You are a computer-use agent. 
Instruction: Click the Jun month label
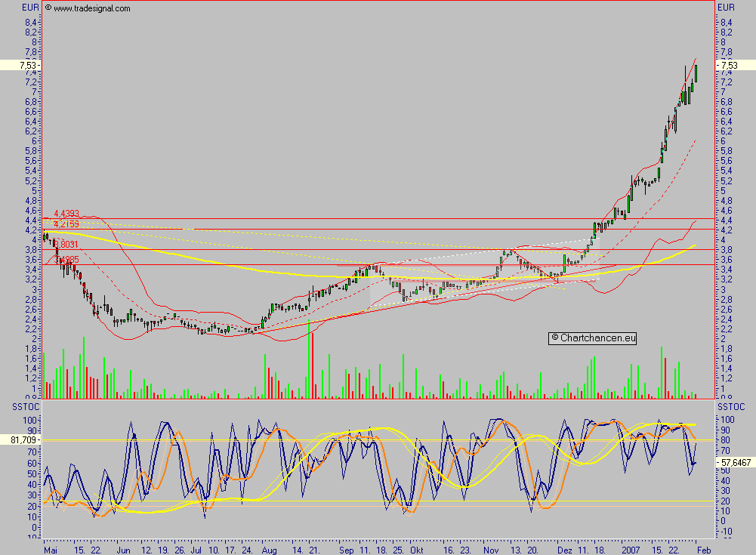[x=123, y=550]
